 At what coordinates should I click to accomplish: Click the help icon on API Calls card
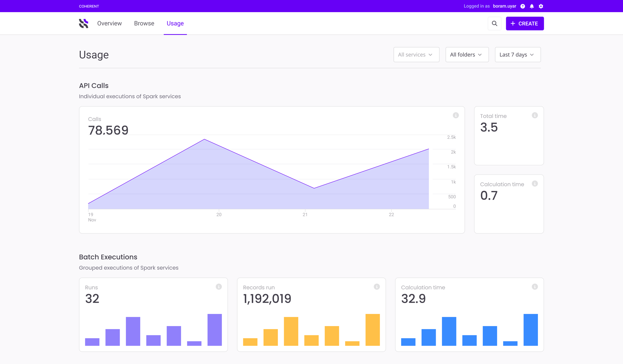click(x=455, y=115)
